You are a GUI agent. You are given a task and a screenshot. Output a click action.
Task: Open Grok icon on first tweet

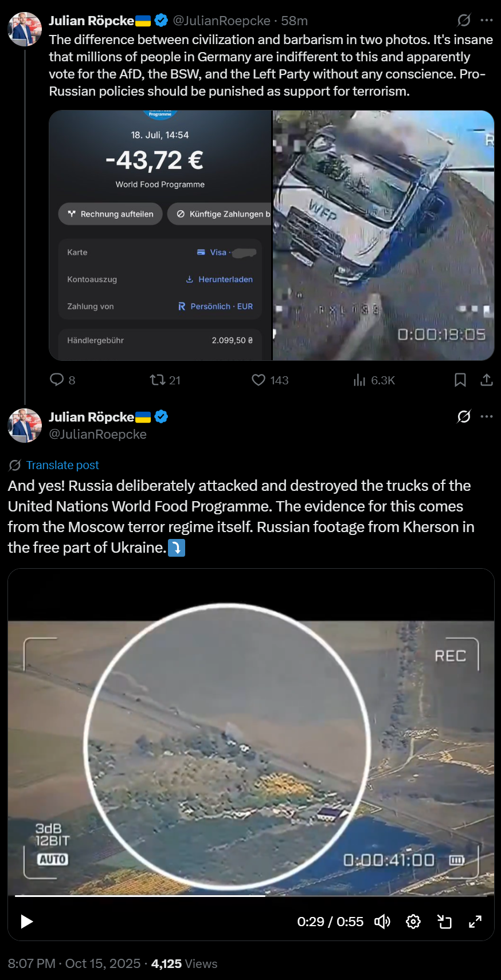(x=464, y=20)
